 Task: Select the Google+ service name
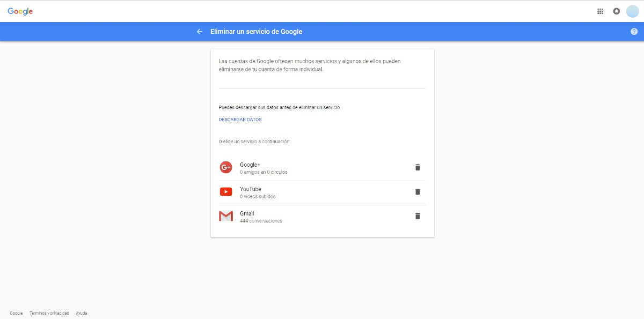tap(250, 165)
